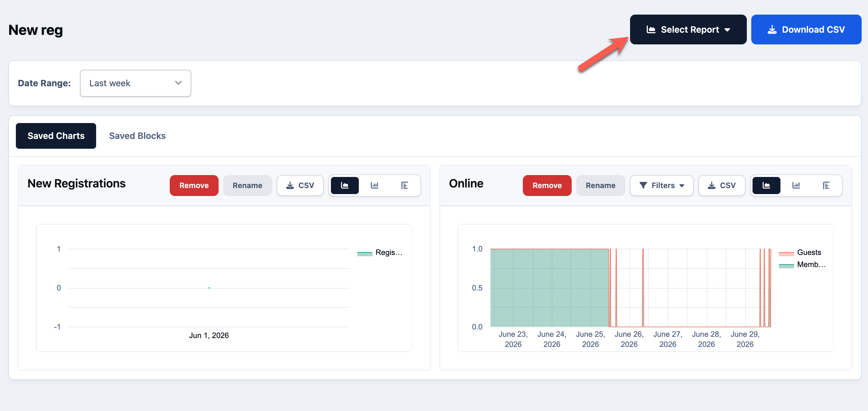Image resolution: width=868 pixels, height=411 pixels.
Task: Click the New reg page title
Action: tap(36, 30)
